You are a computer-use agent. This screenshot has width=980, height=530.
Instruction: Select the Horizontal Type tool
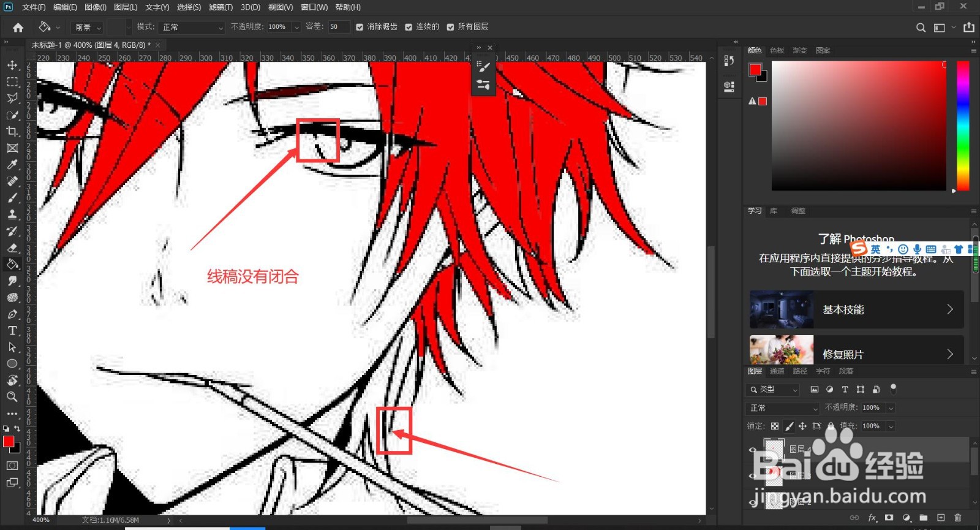[x=12, y=330]
